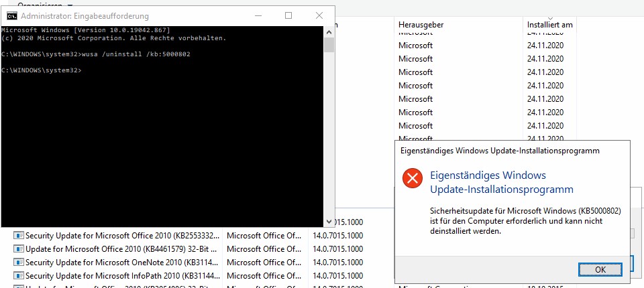644x288 pixels.
Task: Click the sort arrow above Installiert am
Action: tap(550, 19)
